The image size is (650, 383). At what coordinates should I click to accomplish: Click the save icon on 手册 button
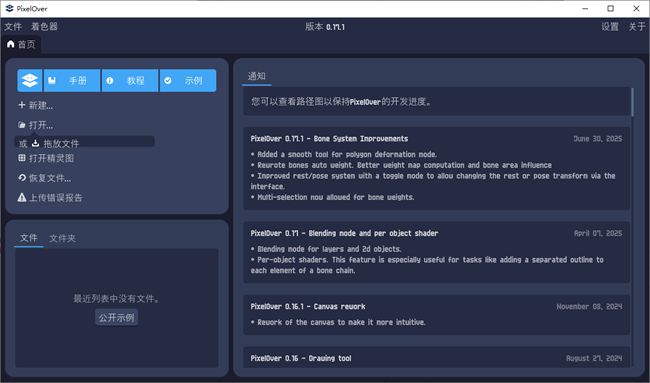[52, 80]
